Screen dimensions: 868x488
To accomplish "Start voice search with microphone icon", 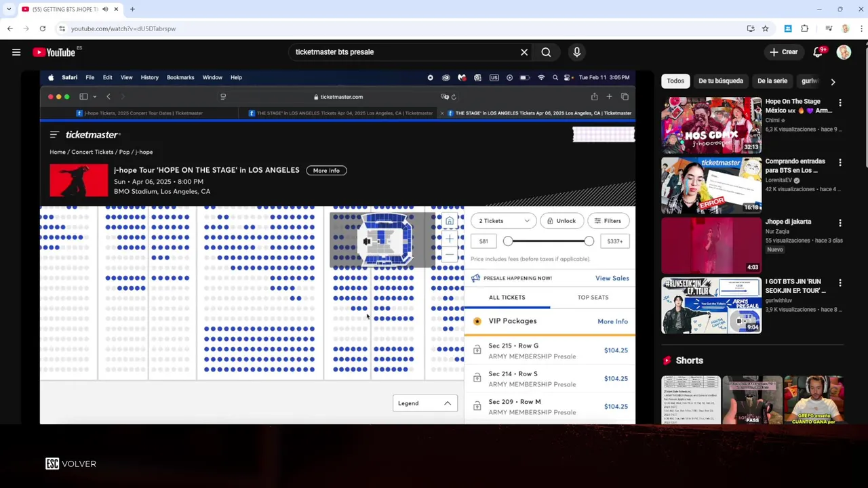I will point(577,52).
